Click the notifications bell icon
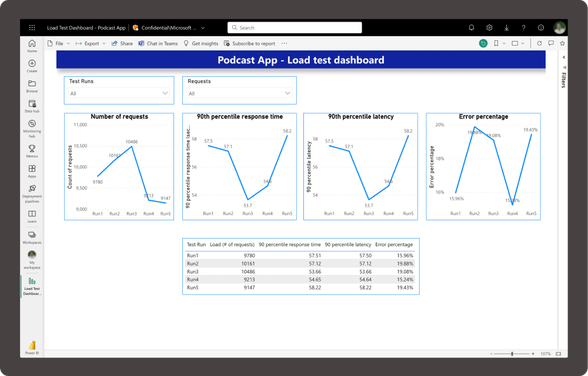The width and height of the screenshot is (588, 376). 471,27
